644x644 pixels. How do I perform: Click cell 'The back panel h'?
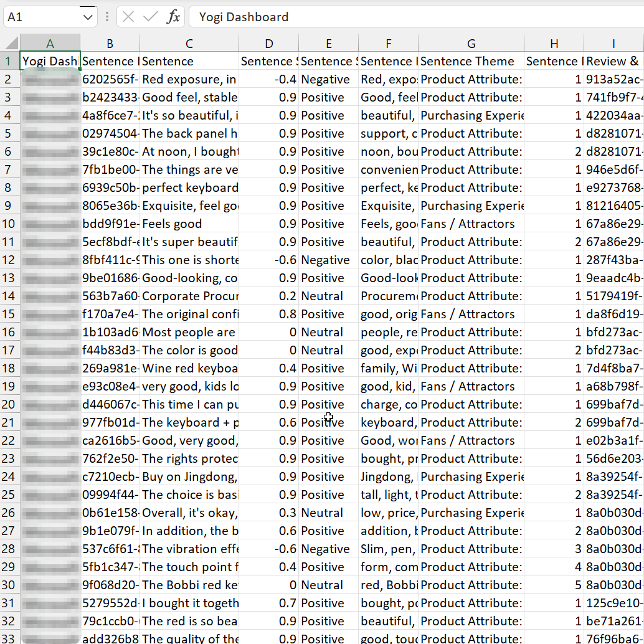(189, 133)
